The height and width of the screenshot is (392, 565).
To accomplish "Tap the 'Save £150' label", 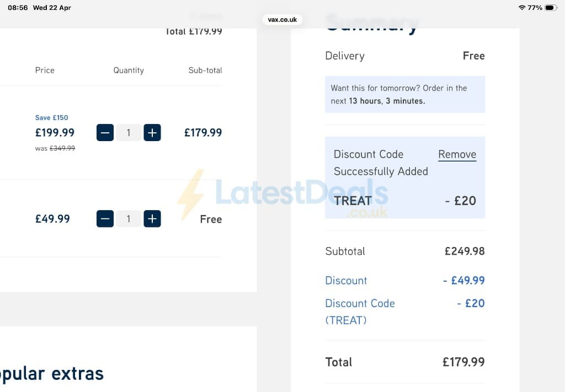I will (51, 117).
